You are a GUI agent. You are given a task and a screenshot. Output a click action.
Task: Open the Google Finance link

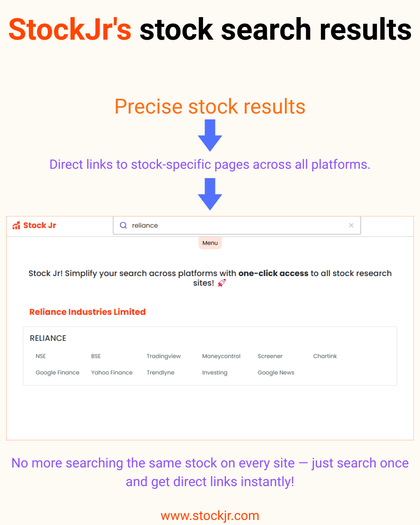pos(58,373)
